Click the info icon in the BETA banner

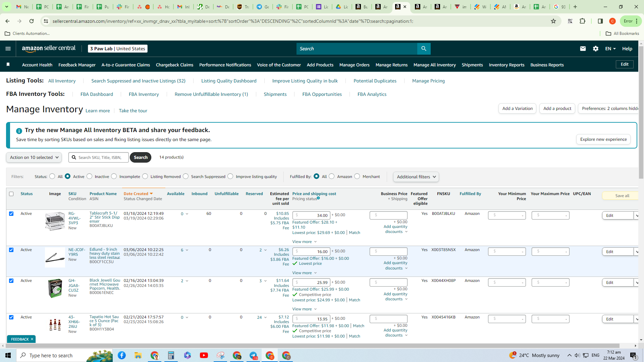(x=19, y=131)
